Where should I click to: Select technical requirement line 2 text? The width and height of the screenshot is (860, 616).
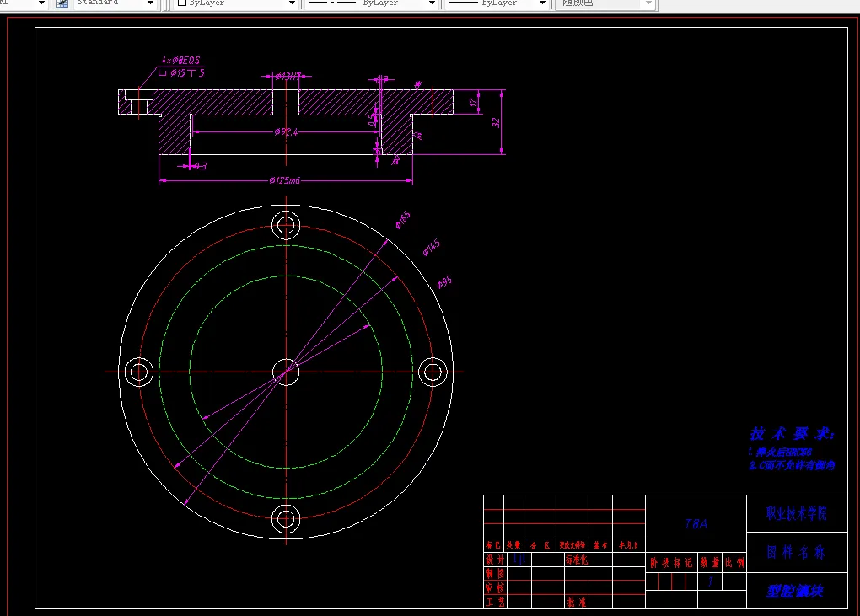[792, 465]
